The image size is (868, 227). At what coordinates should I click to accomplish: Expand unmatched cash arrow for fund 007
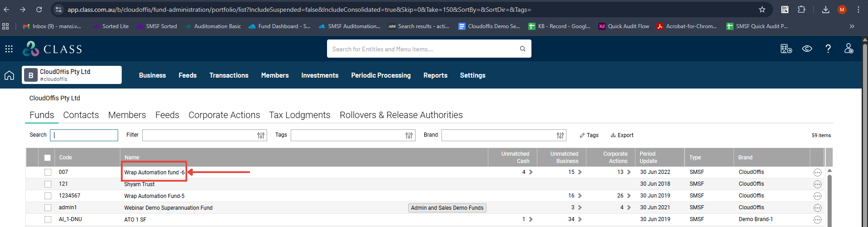click(531, 173)
